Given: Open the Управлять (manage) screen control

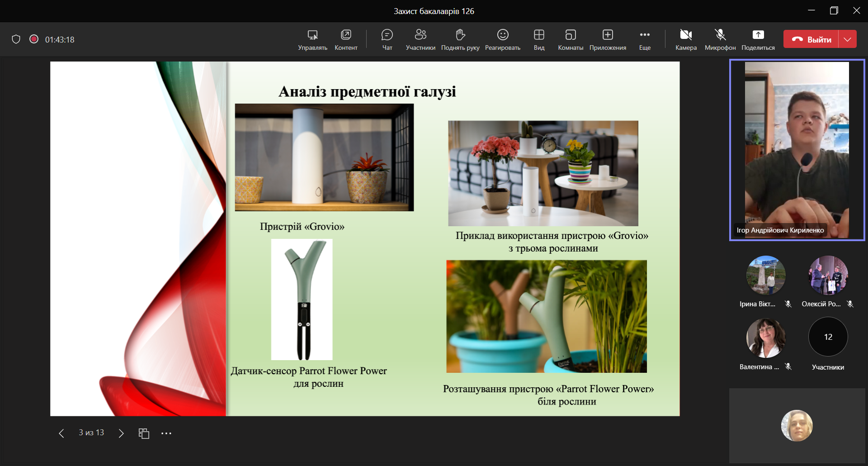Looking at the screenshot, I should click(312, 40).
